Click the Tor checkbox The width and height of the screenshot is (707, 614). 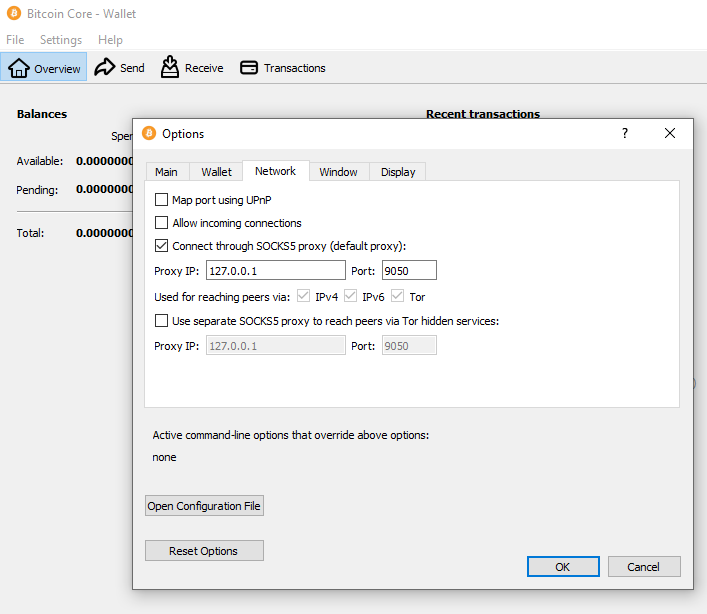(397, 296)
